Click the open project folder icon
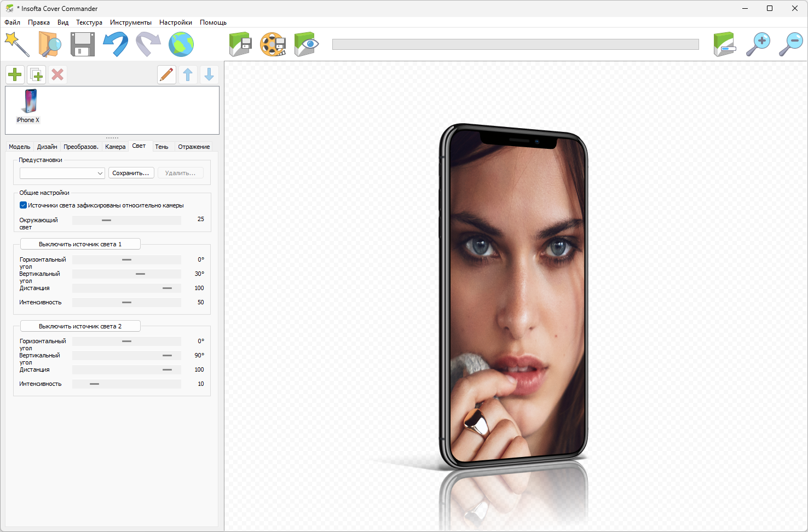Image resolution: width=808 pixels, height=532 pixels. click(50, 44)
